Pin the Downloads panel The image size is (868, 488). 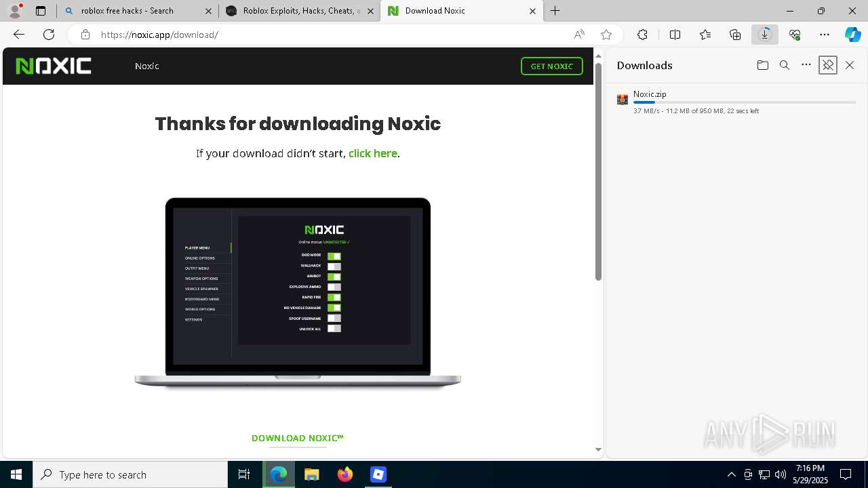point(828,65)
